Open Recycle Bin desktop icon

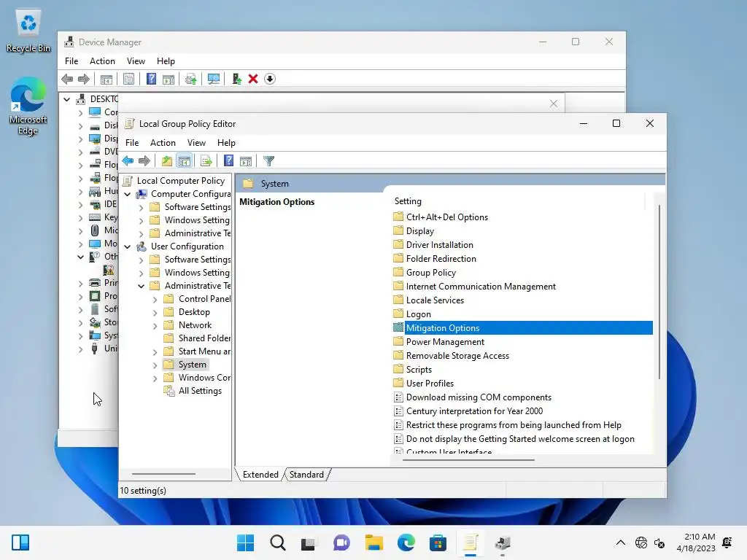pos(28,32)
